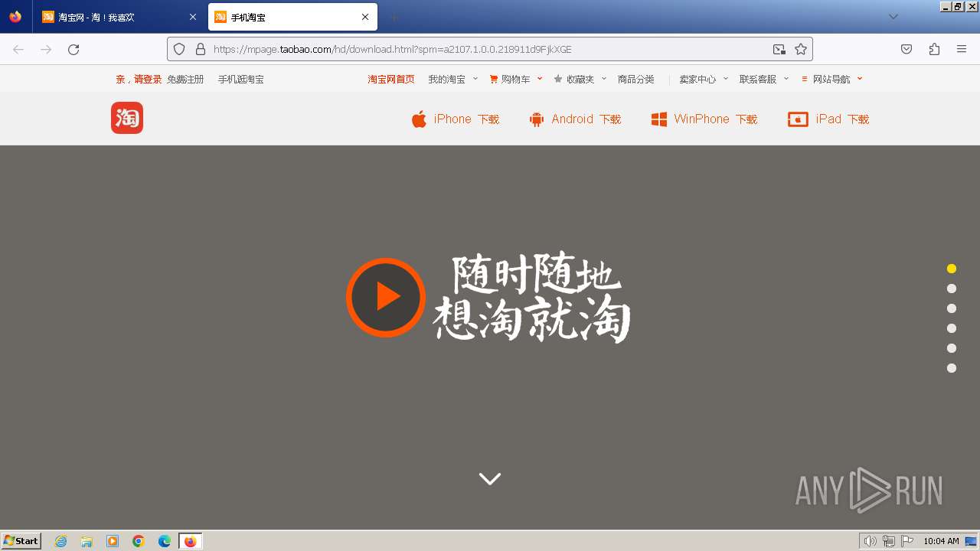Click the downward chevron to scroll page
This screenshot has height=551, width=980.
tap(490, 478)
